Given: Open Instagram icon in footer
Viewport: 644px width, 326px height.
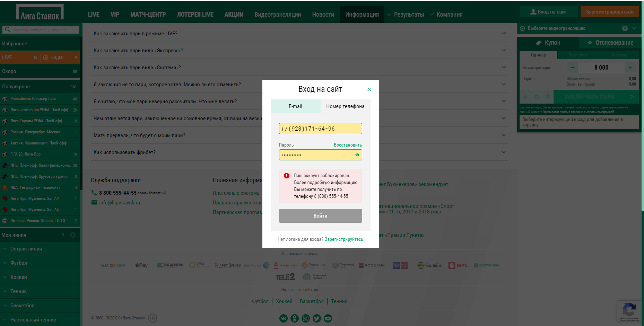Looking at the screenshot, I should (x=306, y=318).
